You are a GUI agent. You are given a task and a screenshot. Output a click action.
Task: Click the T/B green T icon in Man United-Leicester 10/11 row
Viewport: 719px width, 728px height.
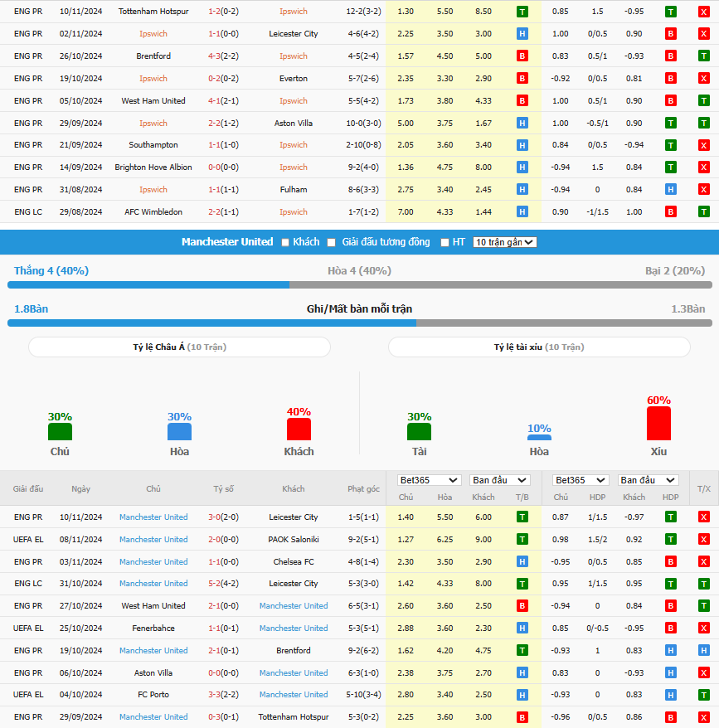[x=522, y=517]
